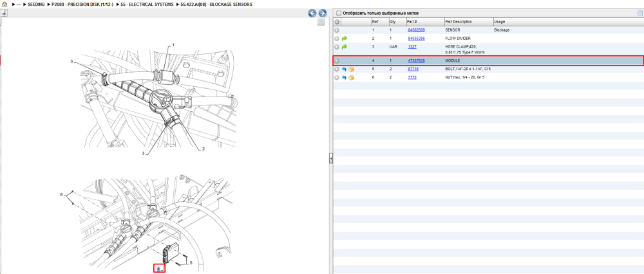The height and width of the screenshot is (274, 644).
Task: Click the 'UAR' quantity cell
Action: coord(393,47)
